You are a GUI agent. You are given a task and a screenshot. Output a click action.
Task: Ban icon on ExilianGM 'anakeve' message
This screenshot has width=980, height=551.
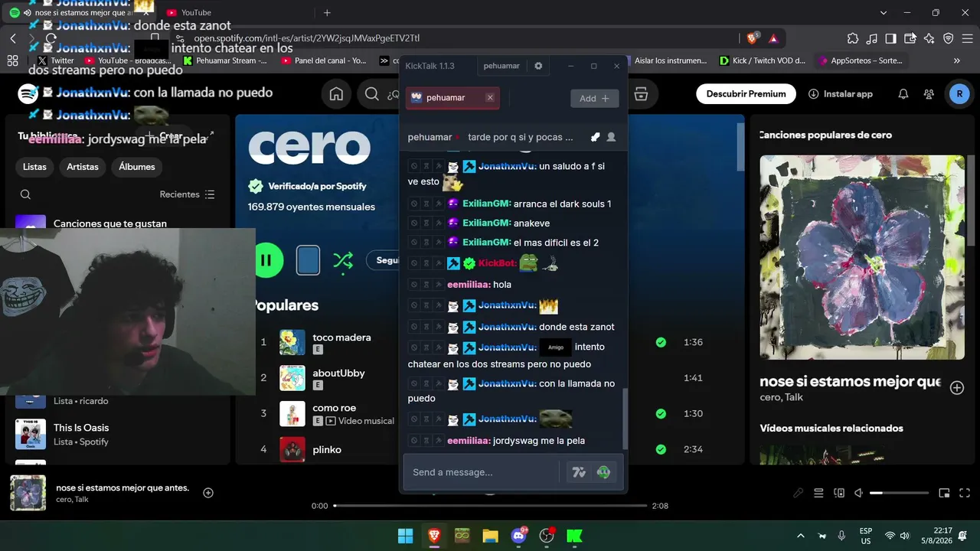pos(413,223)
